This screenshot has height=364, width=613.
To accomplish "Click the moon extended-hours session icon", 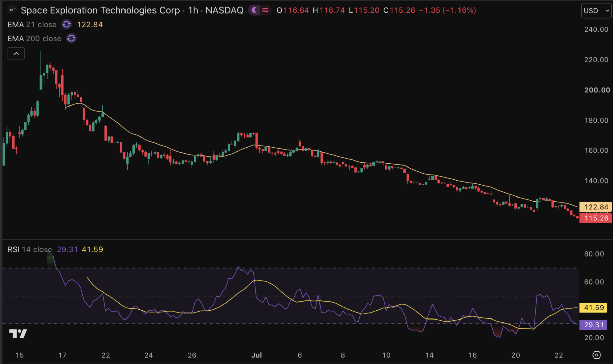I will 255,10.
